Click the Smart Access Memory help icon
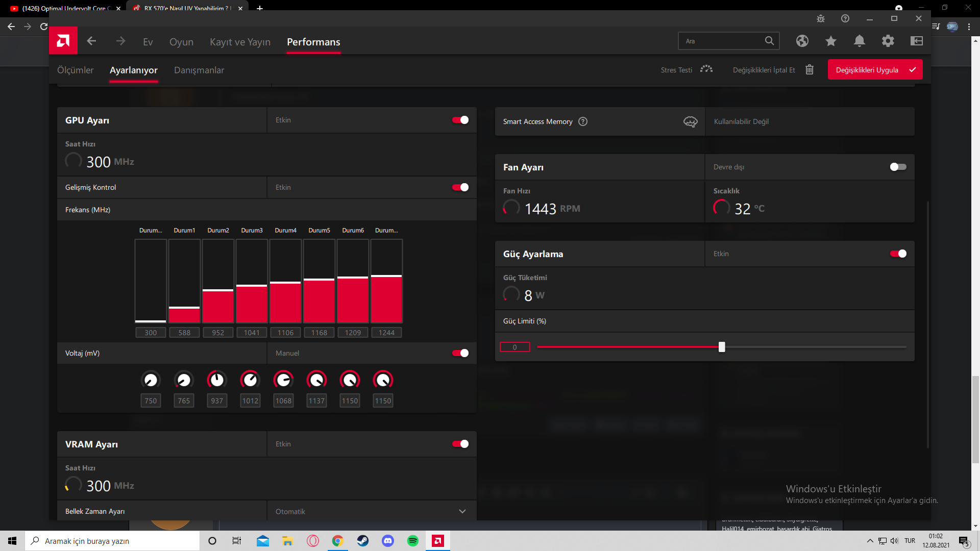 tap(582, 121)
